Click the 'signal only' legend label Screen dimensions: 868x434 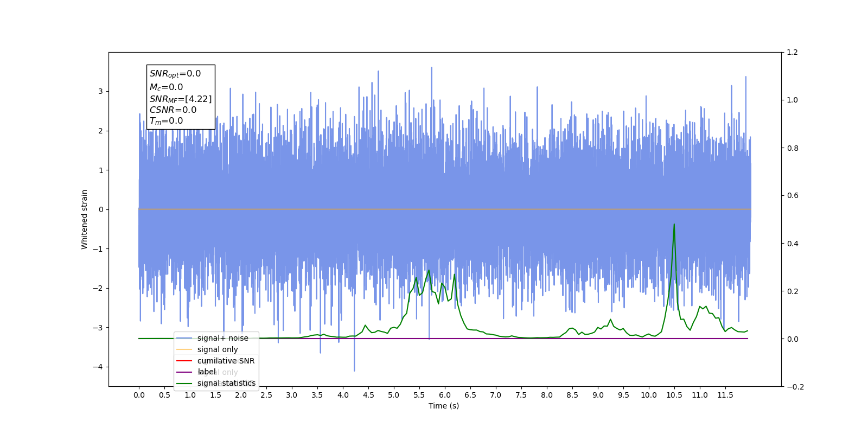[218, 349]
